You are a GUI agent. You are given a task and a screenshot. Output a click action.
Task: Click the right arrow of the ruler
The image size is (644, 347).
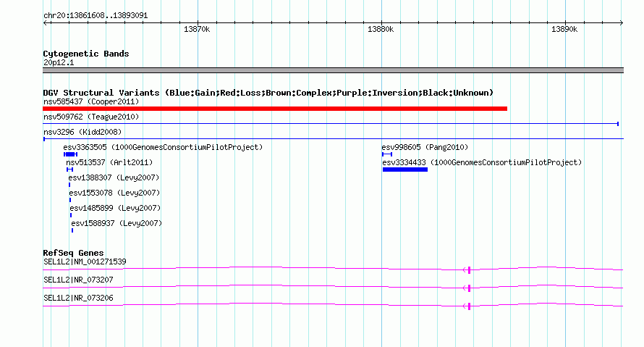tap(622, 23)
